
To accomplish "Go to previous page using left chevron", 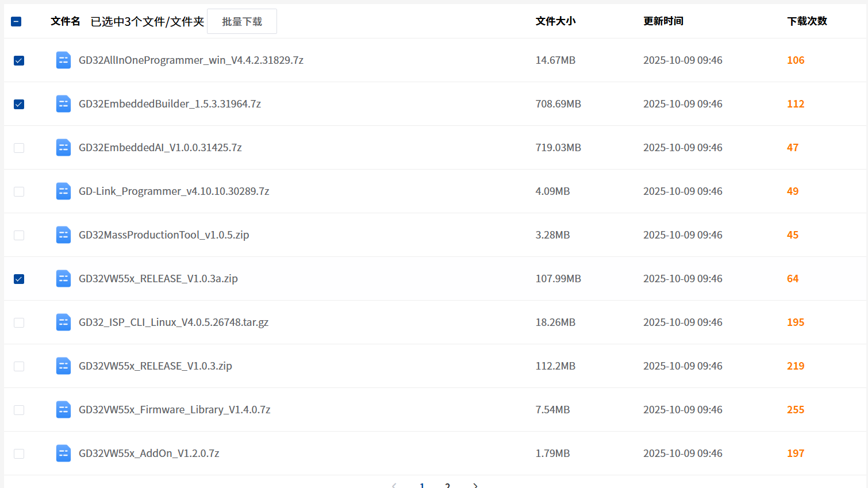I will tap(394, 485).
